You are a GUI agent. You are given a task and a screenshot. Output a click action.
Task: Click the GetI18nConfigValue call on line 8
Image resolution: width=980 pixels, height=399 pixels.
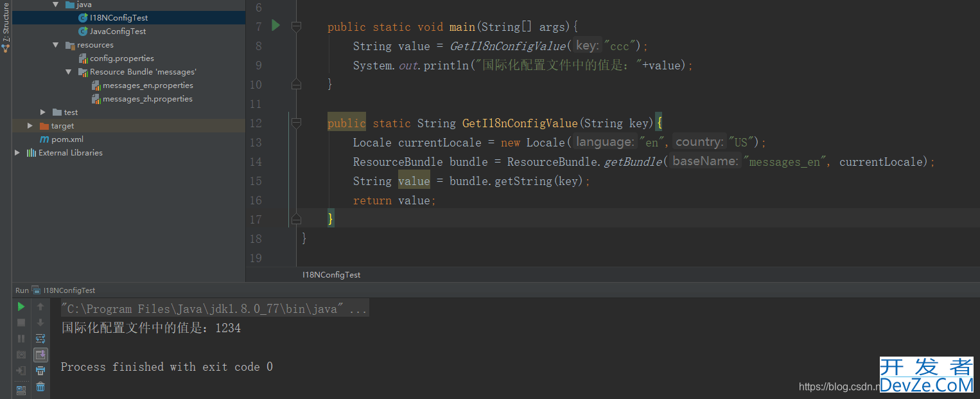[x=507, y=46]
